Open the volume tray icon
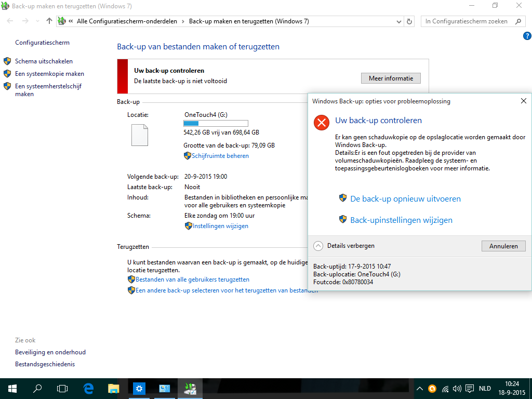The height and width of the screenshot is (399, 532). (457, 389)
